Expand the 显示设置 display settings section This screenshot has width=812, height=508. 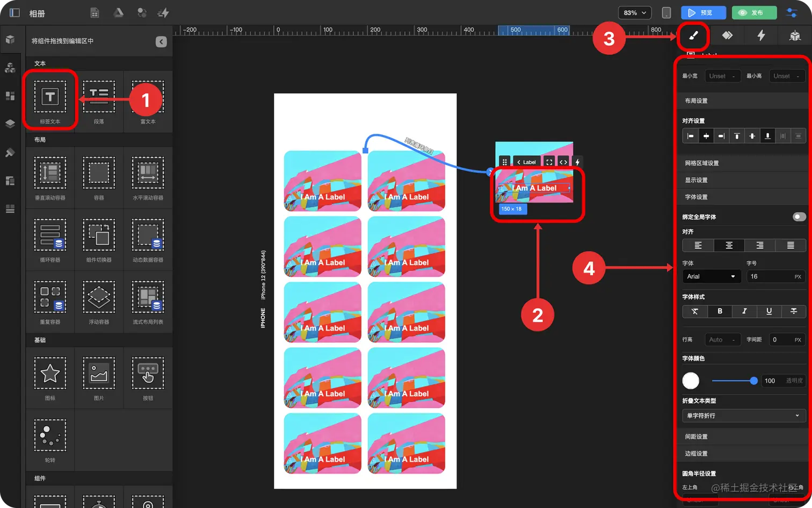pyautogui.click(x=743, y=180)
